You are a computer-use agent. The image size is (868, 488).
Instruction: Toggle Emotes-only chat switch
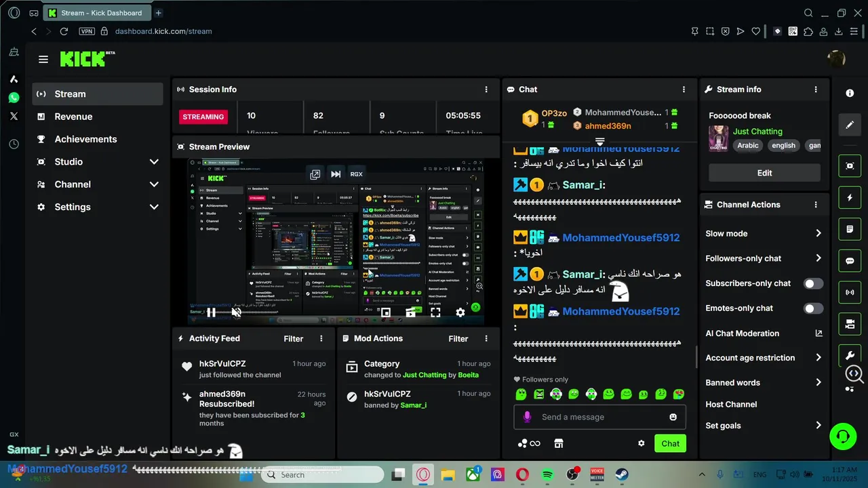tap(813, 308)
